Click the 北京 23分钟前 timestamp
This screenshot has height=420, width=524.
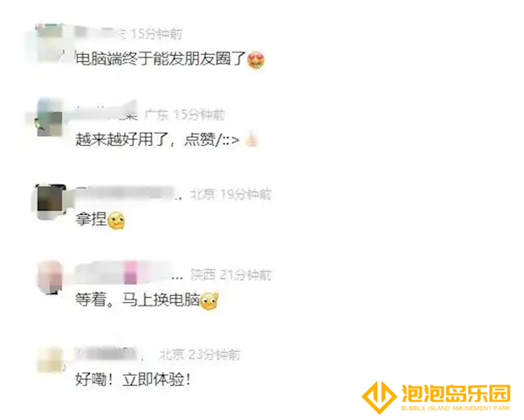pyautogui.click(x=200, y=355)
